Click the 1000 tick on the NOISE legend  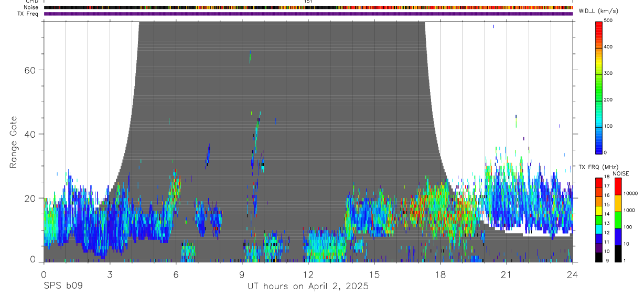click(630, 210)
